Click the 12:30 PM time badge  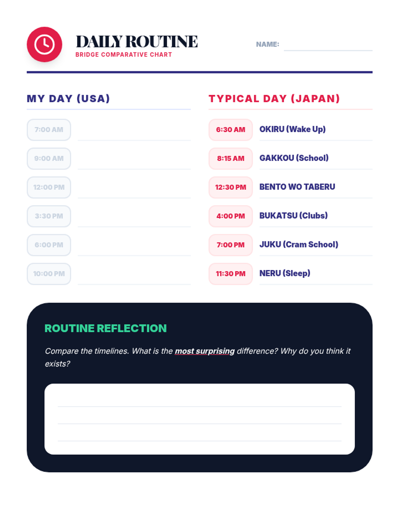point(230,187)
